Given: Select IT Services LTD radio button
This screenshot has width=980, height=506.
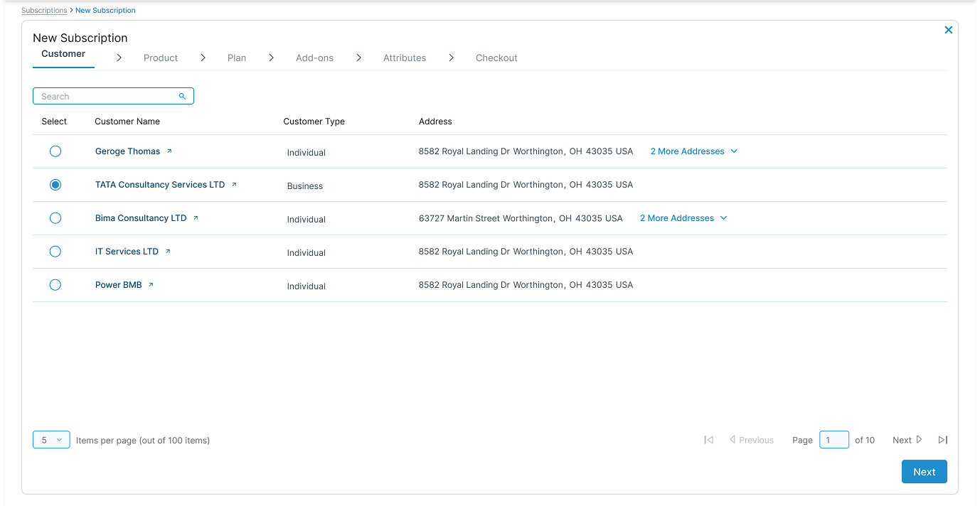Looking at the screenshot, I should click(55, 252).
